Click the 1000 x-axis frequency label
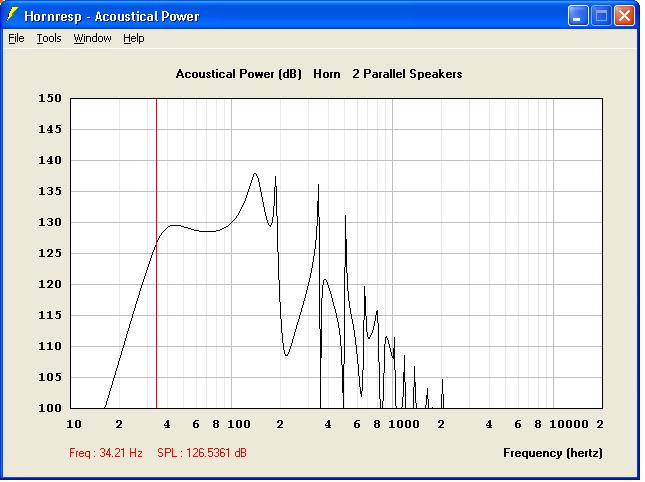Image resolution: width=645 pixels, height=482 pixels. [404, 424]
